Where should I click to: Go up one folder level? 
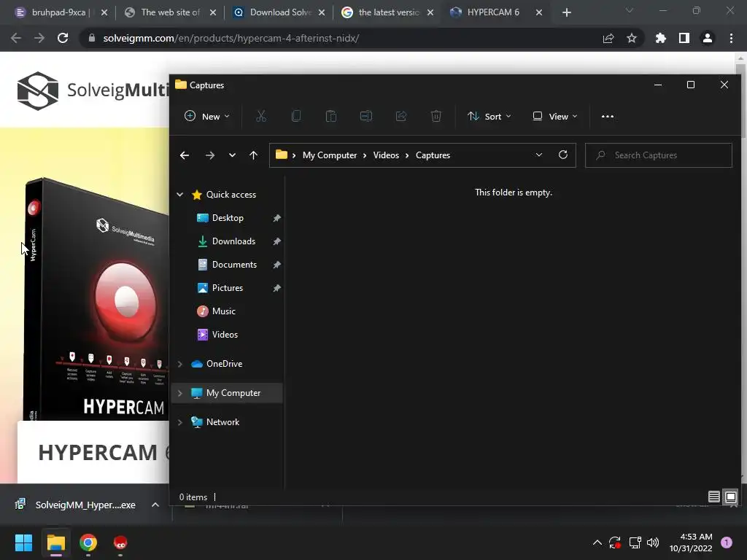coord(253,155)
